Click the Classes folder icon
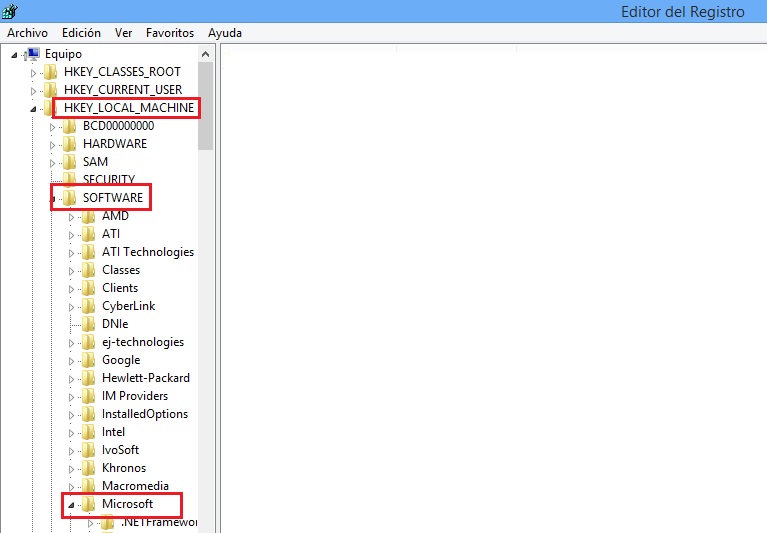 click(89, 270)
